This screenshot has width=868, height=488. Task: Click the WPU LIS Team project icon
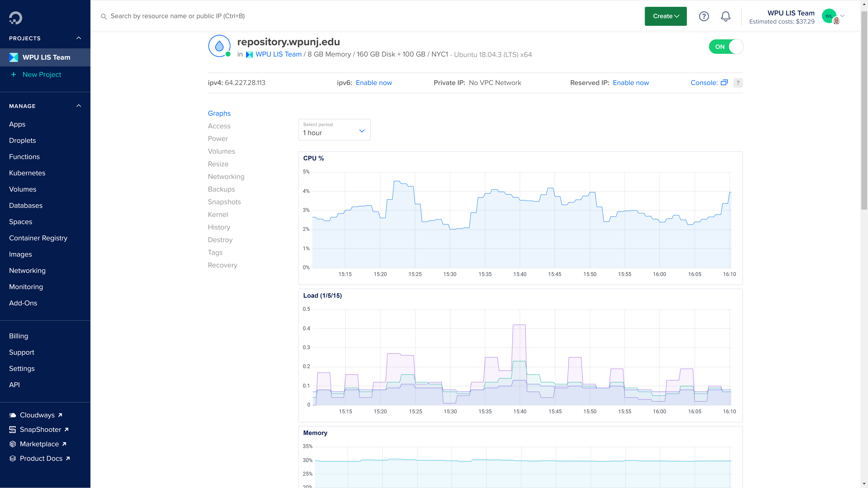pyautogui.click(x=14, y=57)
